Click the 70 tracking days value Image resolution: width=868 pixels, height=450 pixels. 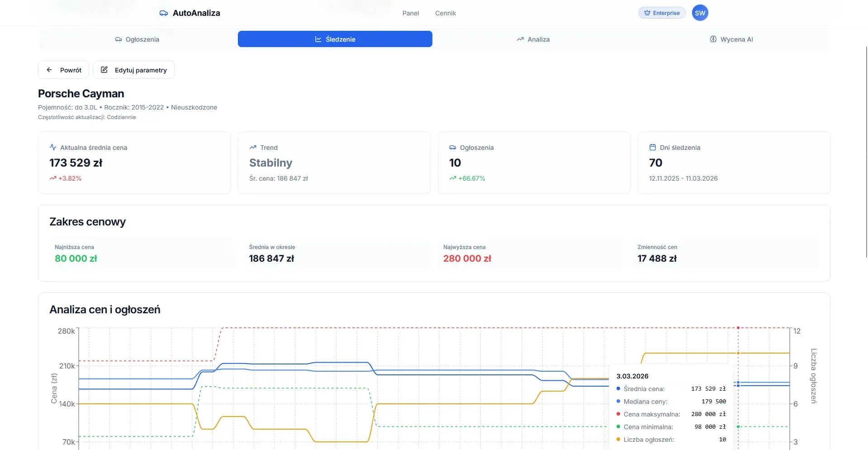click(x=656, y=163)
